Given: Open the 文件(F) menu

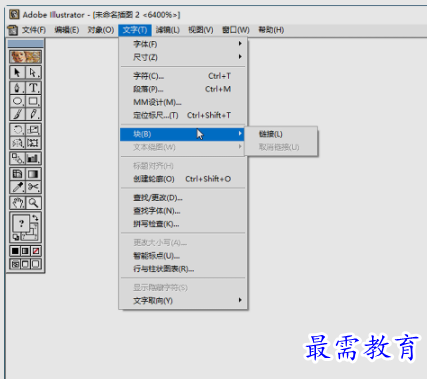Looking at the screenshot, I should pyautogui.click(x=34, y=30).
